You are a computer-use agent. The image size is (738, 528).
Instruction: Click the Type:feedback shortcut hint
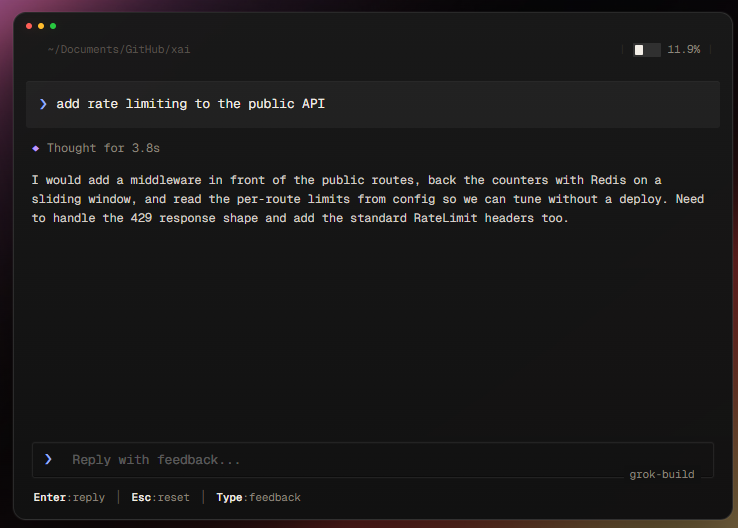pyautogui.click(x=258, y=497)
